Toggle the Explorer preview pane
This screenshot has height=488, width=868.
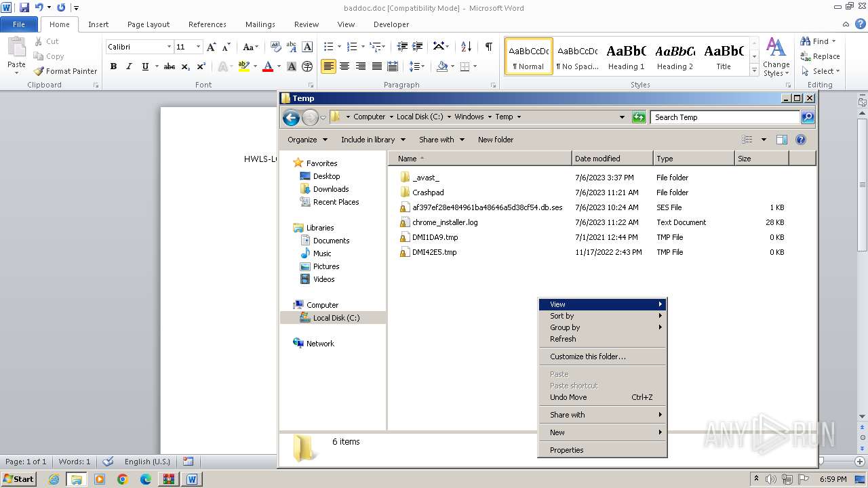coord(781,140)
